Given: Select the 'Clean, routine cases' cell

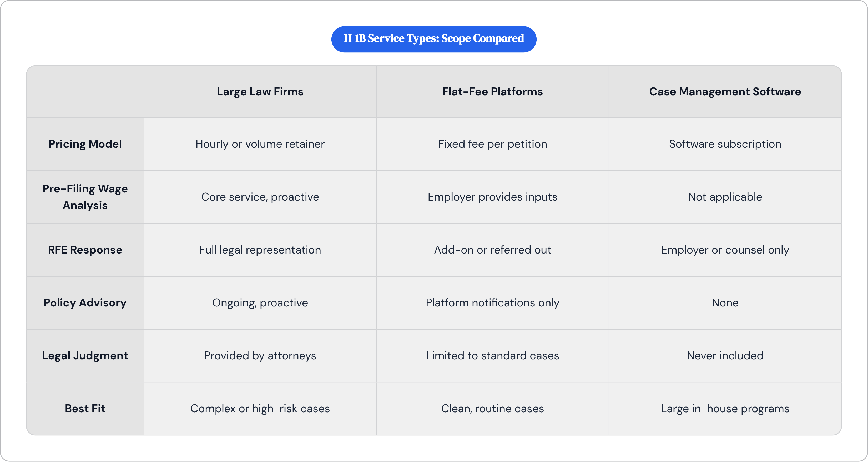Looking at the screenshot, I should tap(493, 409).
